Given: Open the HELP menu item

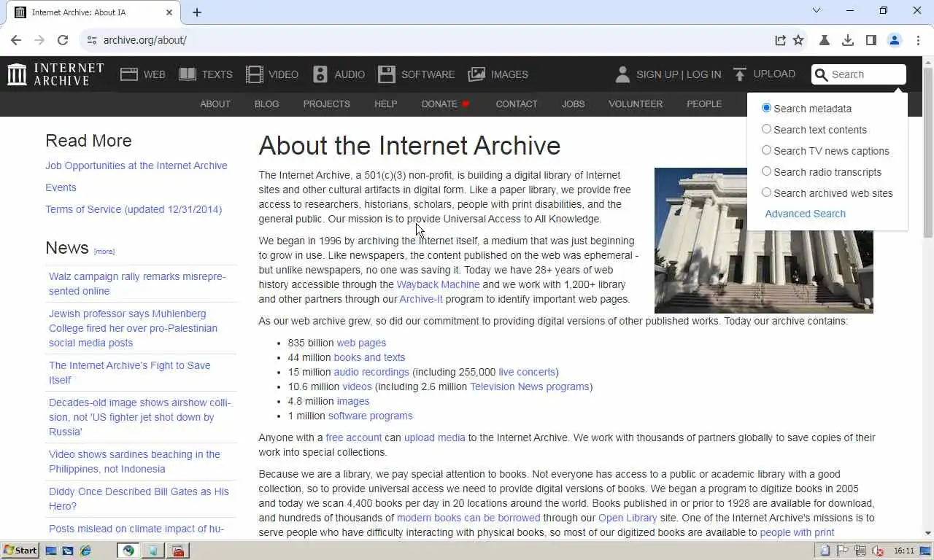Looking at the screenshot, I should click(386, 104).
